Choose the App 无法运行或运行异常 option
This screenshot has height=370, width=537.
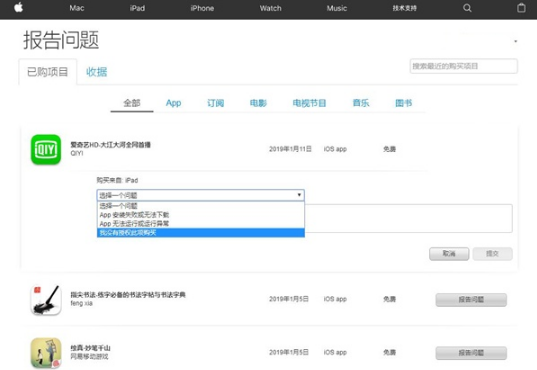point(201,224)
